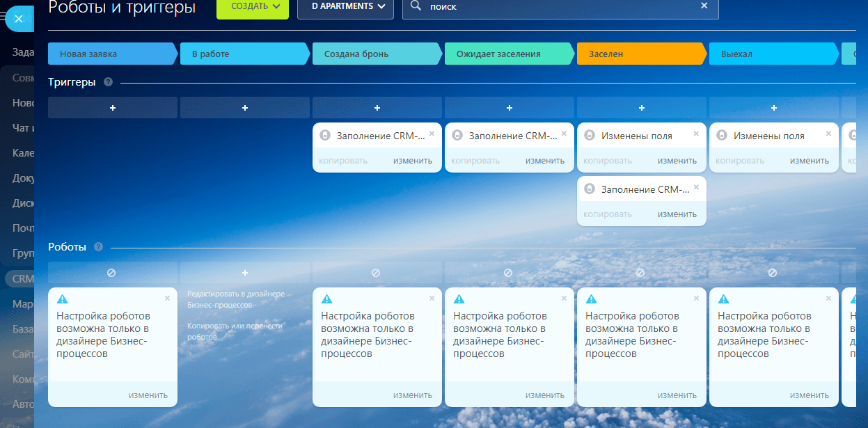Viewport: 868px width, 428px height.
Task: Open Редактировать в дизайнере Бизнес-процессов link
Action: 236,299
